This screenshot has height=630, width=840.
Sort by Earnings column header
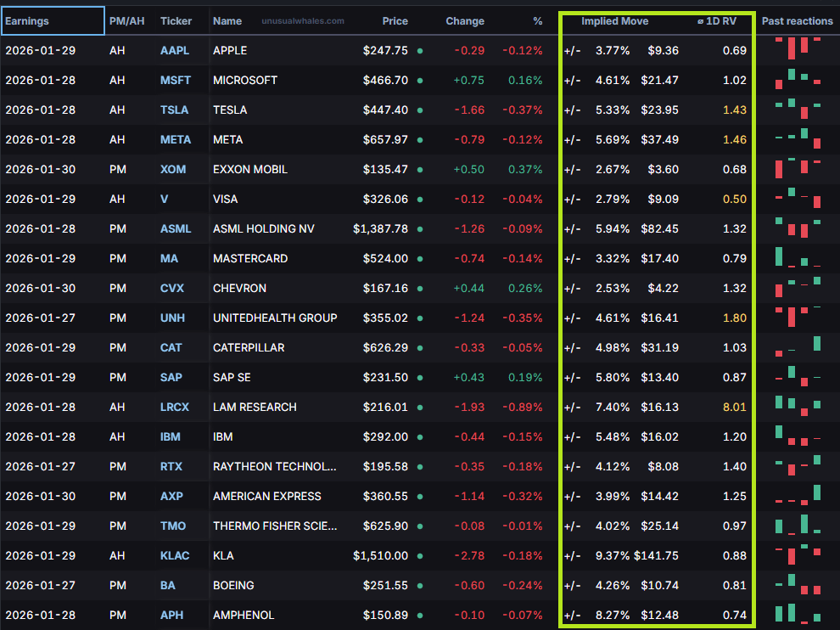click(53, 21)
